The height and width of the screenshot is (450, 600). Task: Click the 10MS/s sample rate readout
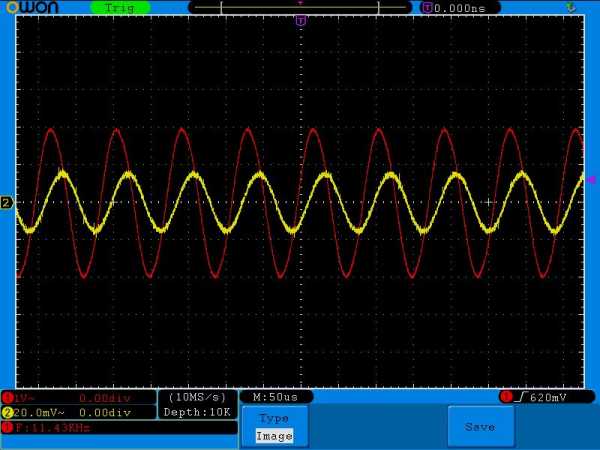[x=198, y=397]
